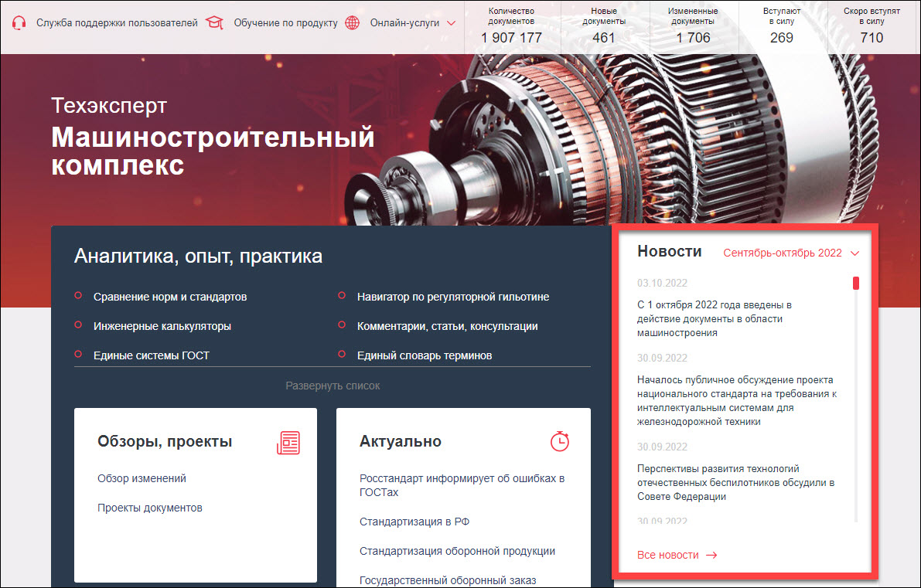Open Сравнение норм и стандартов
Image resolution: width=921 pixels, height=588 pixels.
click(170, 297)
